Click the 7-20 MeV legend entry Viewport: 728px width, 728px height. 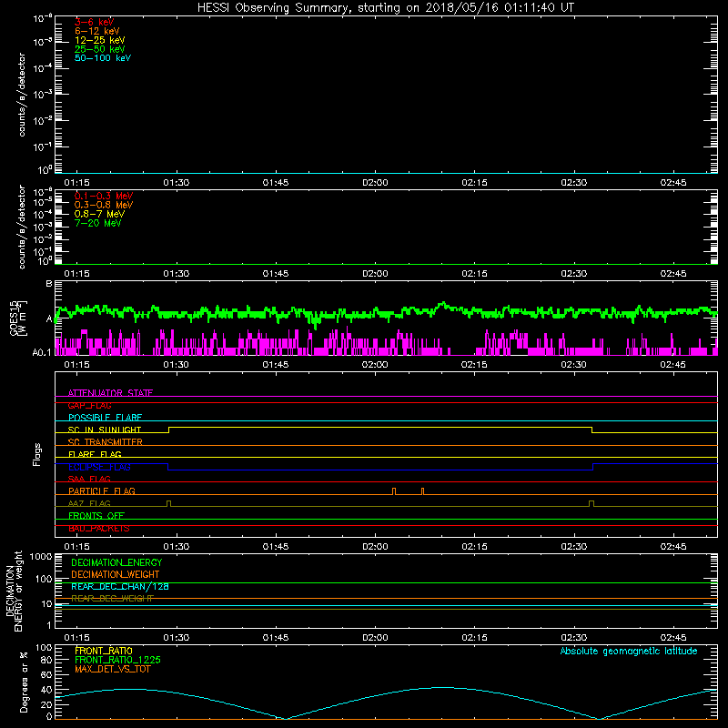(97, 223)
